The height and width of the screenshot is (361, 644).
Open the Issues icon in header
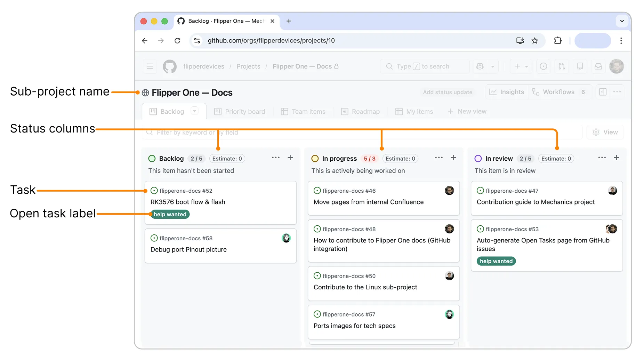544,66
